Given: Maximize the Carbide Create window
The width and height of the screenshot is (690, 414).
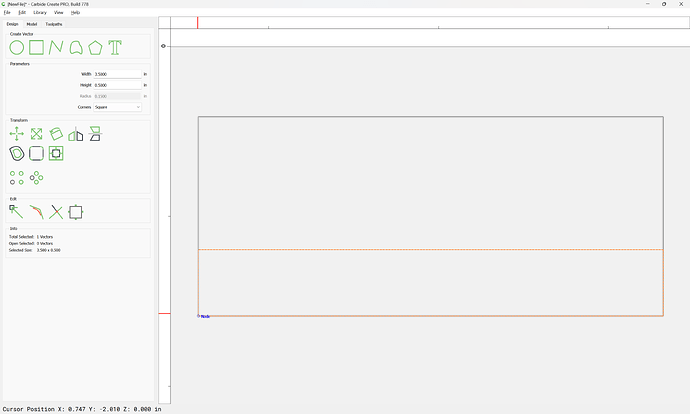Looking at the screenshot, I should point(664,4).
